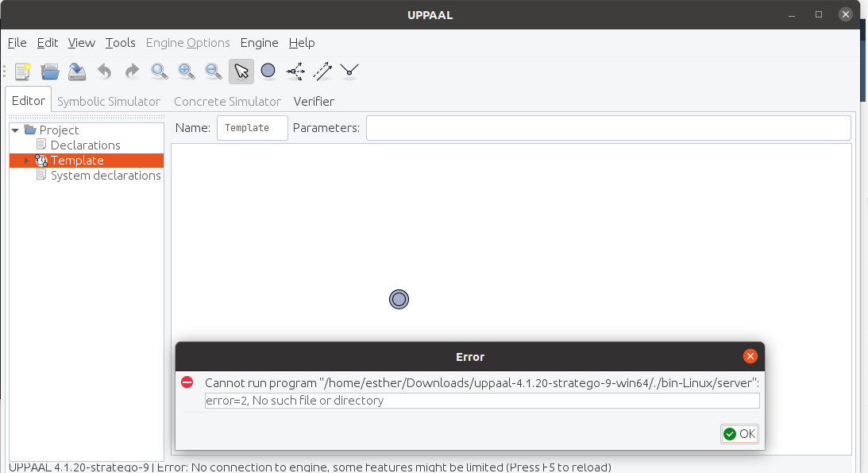
Task: Open an existing file from the toolbar
Action: pos(49,71)
